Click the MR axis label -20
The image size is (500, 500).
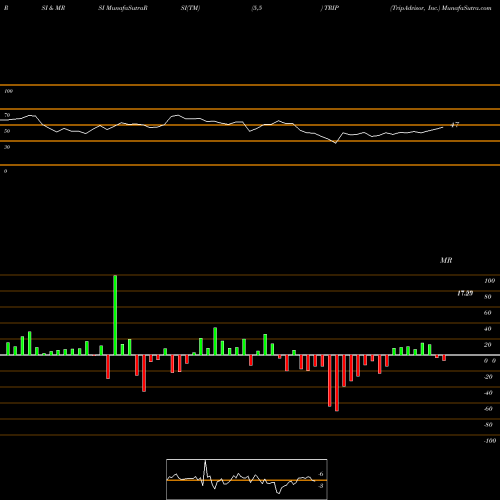point(488,377)
